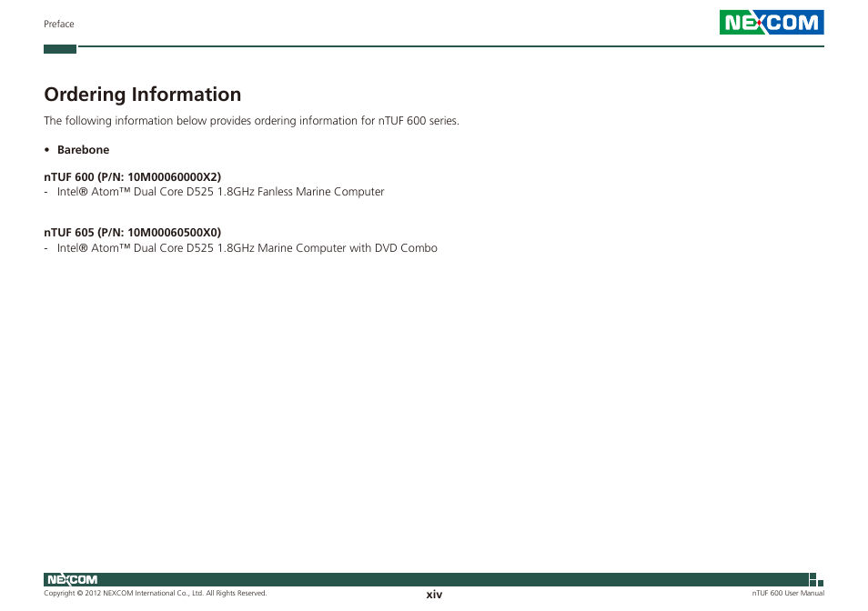Click 'nTUF 600 (P/N: 10M00060000X2)' heading

(x=132, y=177)
